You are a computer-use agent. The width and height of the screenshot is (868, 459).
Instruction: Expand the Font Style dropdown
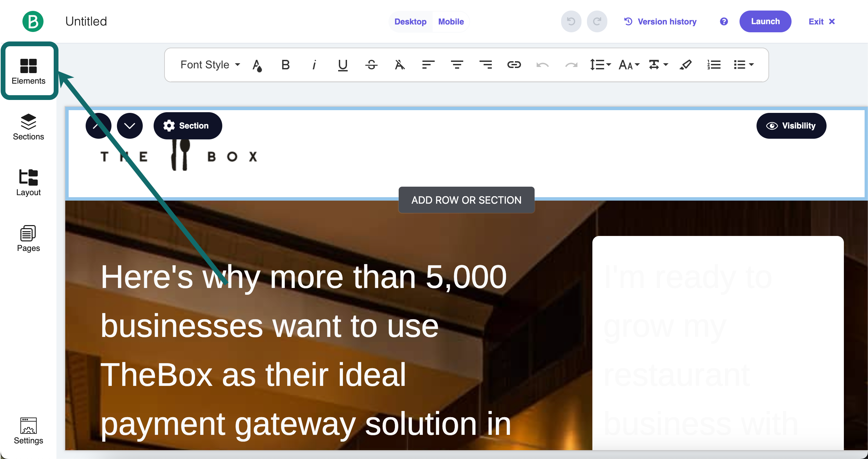[x=210, y=65]
